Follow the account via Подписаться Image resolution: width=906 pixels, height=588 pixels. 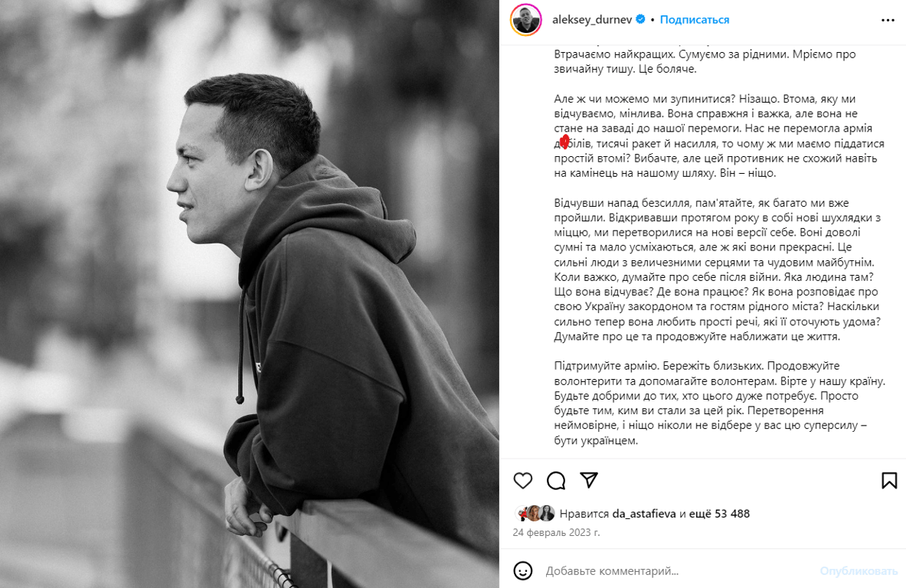(695, 20)
